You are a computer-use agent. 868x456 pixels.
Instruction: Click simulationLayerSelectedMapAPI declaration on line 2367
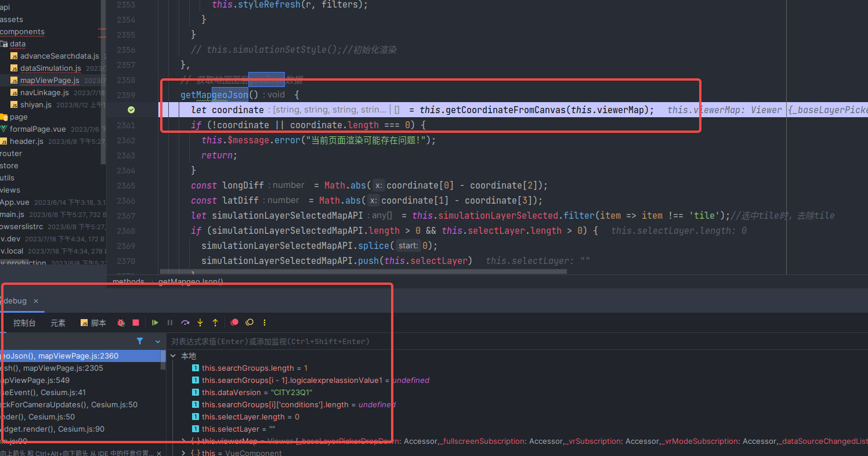[287, 216]
